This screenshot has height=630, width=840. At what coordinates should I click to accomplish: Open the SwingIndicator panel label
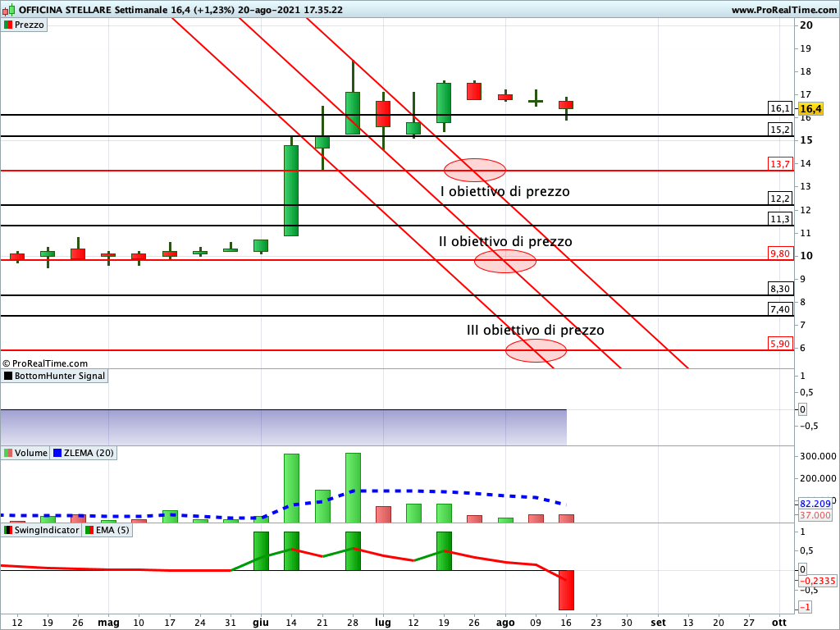point(47,531)
